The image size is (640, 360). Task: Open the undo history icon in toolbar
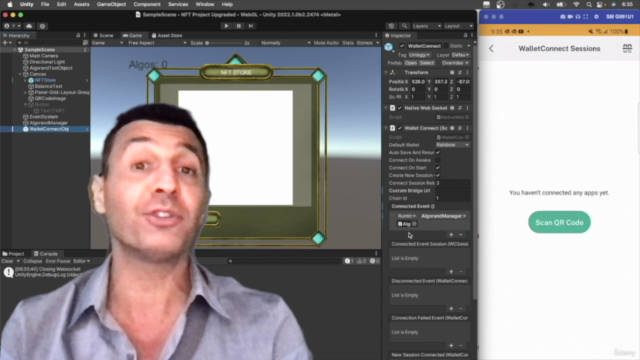391,26
